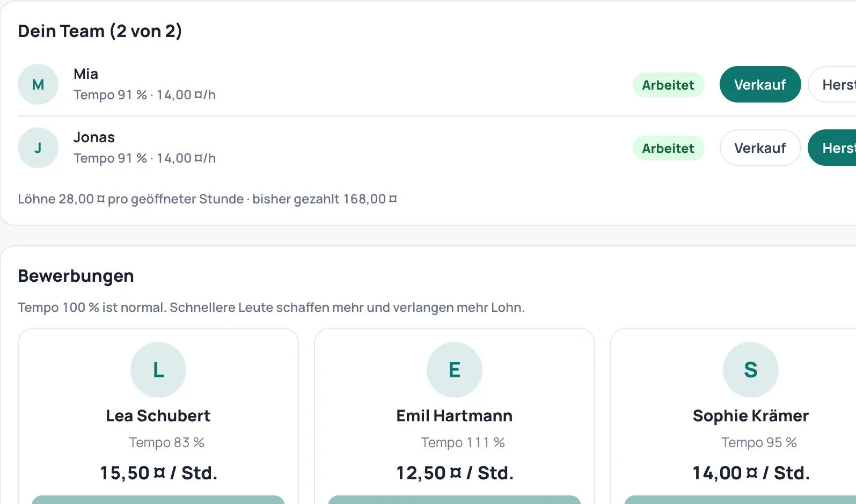
Task: Click Jonas's Arbeitet status badge
Action: tap(668, 148)
